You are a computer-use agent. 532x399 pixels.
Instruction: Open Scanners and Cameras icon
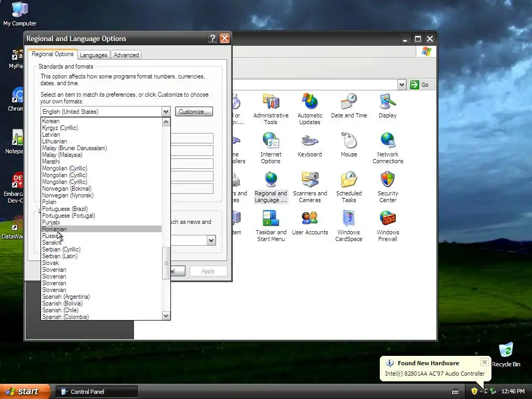(310, 187)
